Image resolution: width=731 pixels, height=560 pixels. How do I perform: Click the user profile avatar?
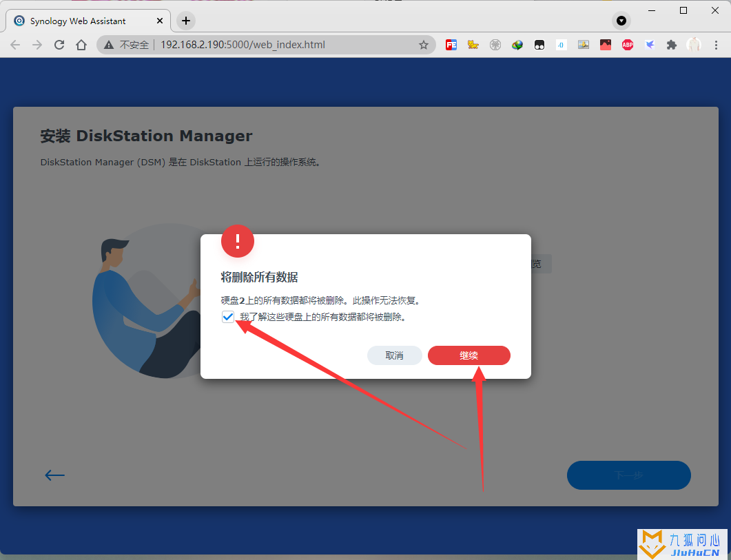[694, 45]
